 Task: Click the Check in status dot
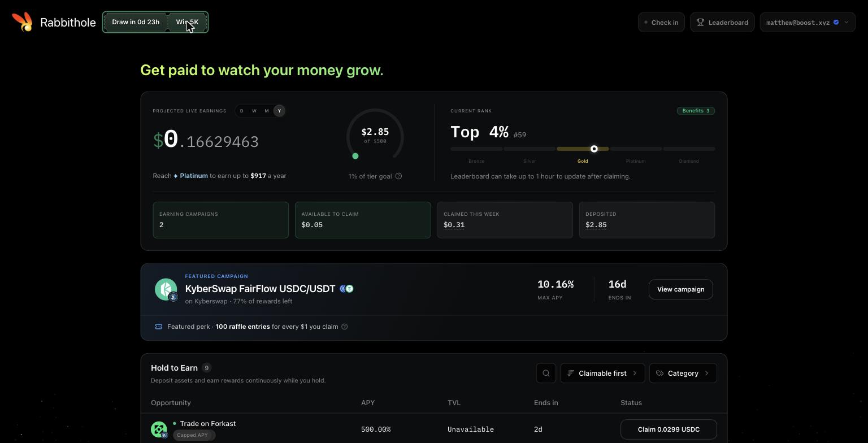coord(646,23)
